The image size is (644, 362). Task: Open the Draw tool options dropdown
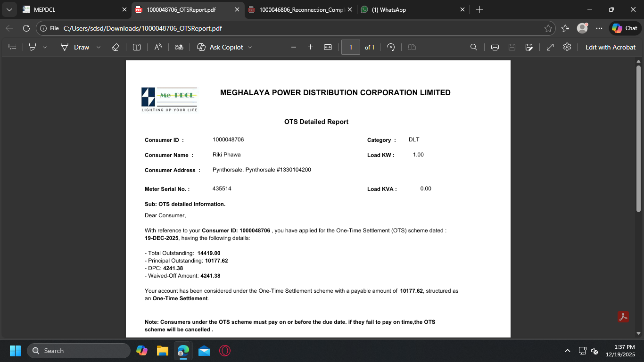pyautogui.click(x=99, y=47)
